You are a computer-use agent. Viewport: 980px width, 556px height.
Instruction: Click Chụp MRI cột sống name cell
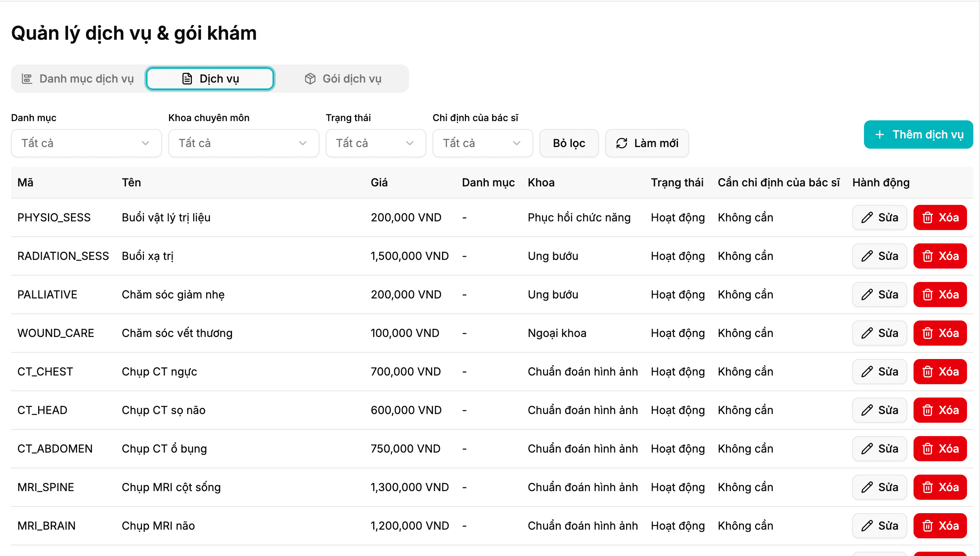(x=171, y=487)
